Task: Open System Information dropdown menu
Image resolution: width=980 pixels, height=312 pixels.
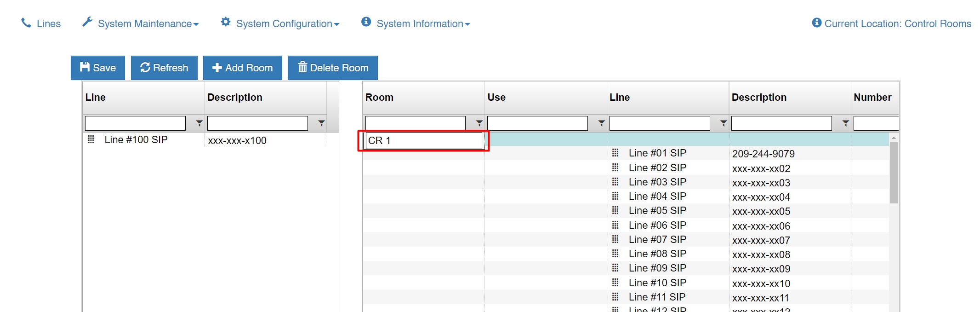Action: click(416, 23)
